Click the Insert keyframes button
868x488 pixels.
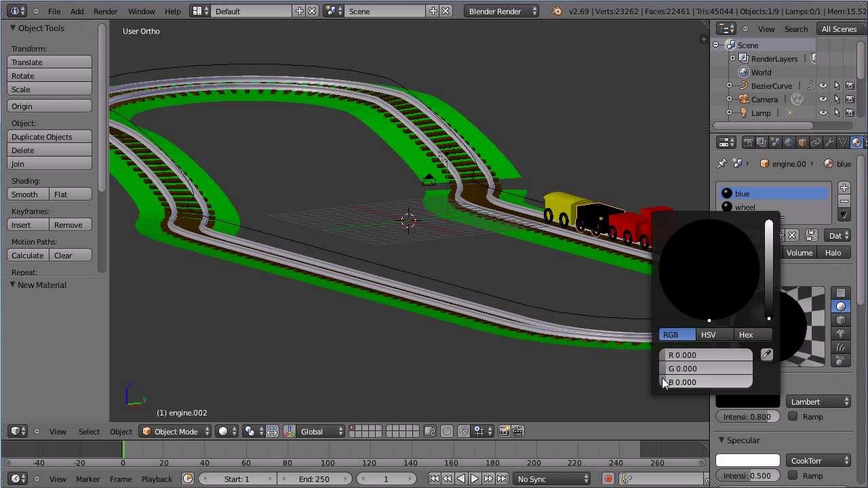(28, 225)
